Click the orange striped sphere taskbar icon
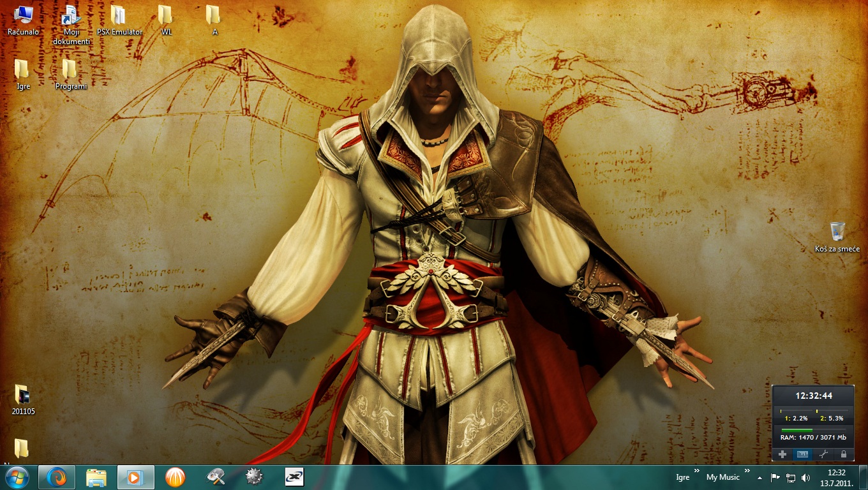Screen dimensions: 868x490 coord(176,477)
